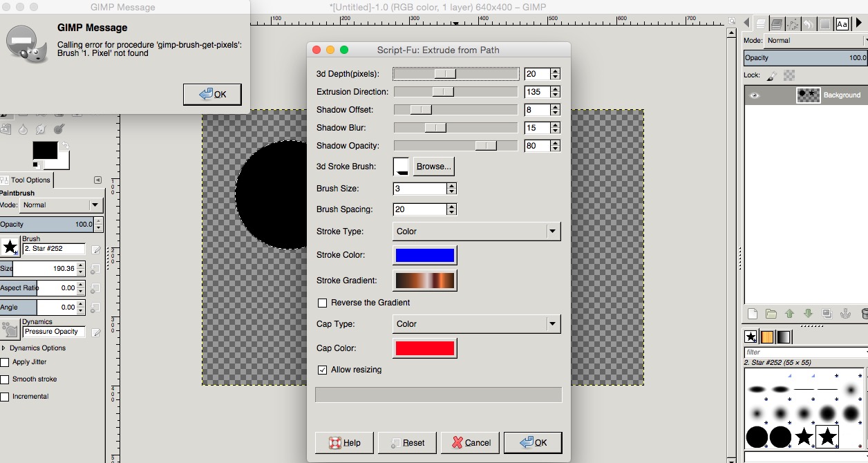Open the Channels dock tab
The image size is (868, 463).
(x=777, y=23)
